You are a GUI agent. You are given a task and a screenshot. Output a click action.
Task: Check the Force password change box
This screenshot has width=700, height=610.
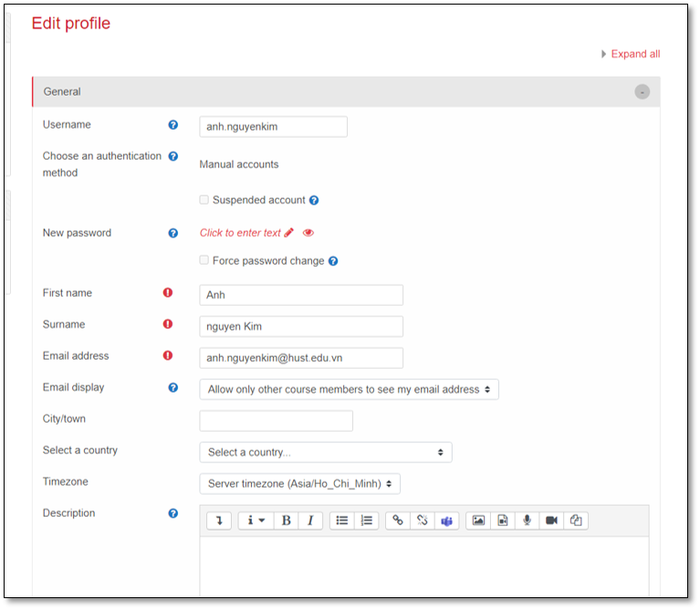pyautogui.click(x=204, y=260)
